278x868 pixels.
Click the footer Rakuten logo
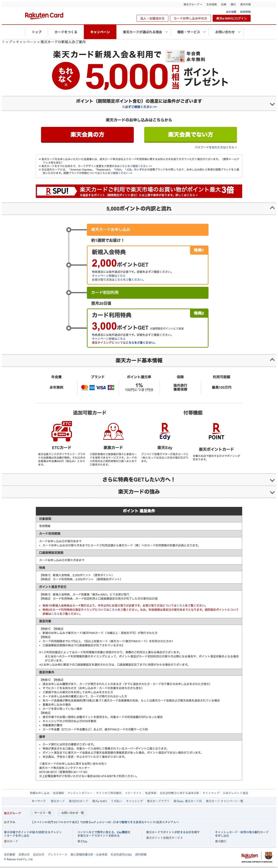coord(250,855)
